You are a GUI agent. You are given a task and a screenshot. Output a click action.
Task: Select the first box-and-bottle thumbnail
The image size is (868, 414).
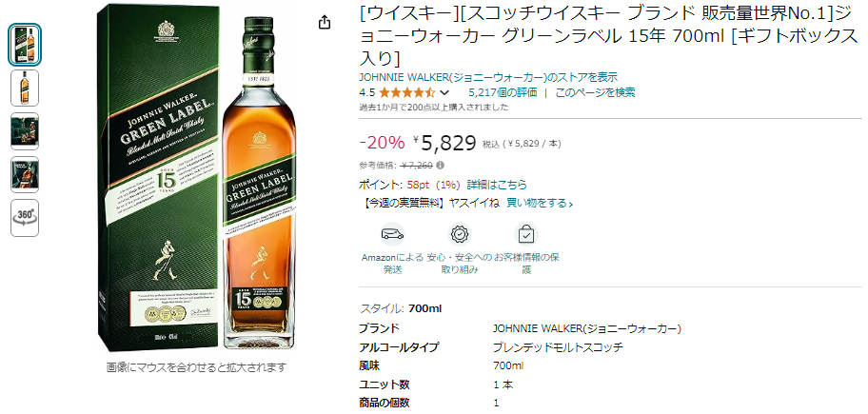pos(25,45)
